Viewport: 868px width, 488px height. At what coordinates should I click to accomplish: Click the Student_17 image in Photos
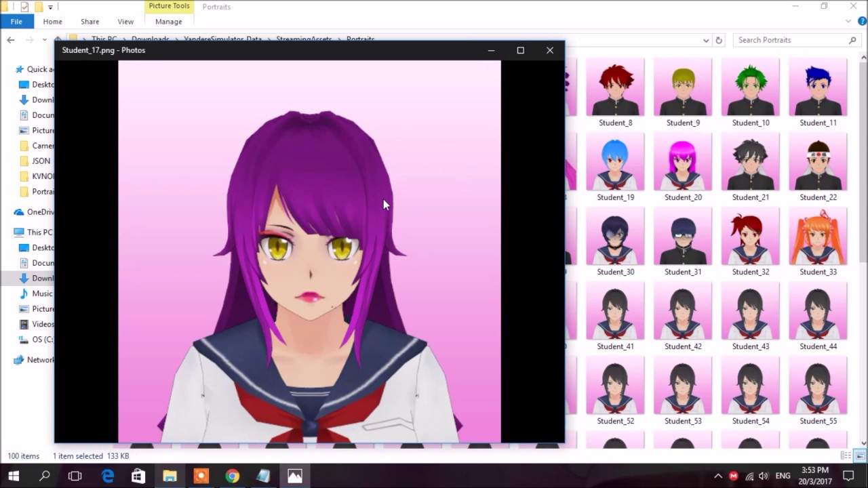click(x=309, y=251)
